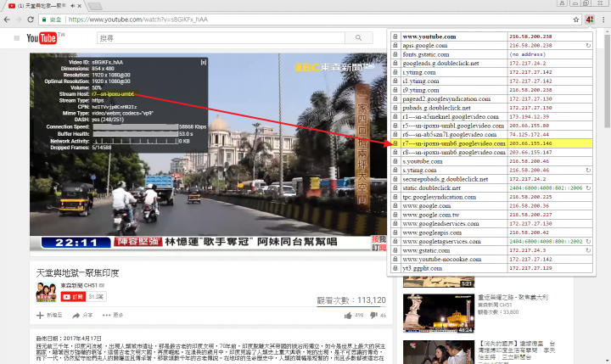Open the 東森新聞 CH51 channel avatar

[x=45, y=292]
